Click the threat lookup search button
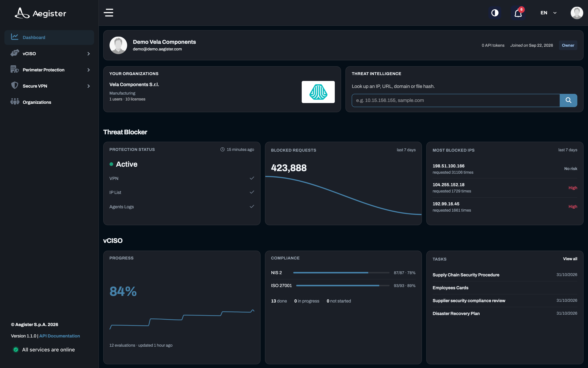The image size is (588, 368). click(568, 100)
